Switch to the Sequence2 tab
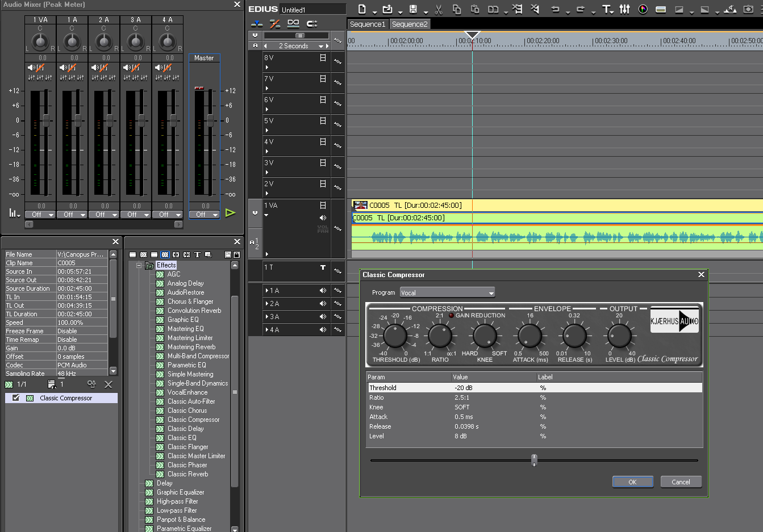 click(410, 24)
